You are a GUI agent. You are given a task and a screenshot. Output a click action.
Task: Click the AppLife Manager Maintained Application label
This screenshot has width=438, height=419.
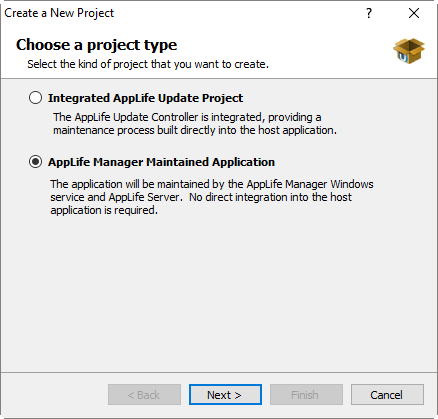pyautogui.click(x=161, y=162)
